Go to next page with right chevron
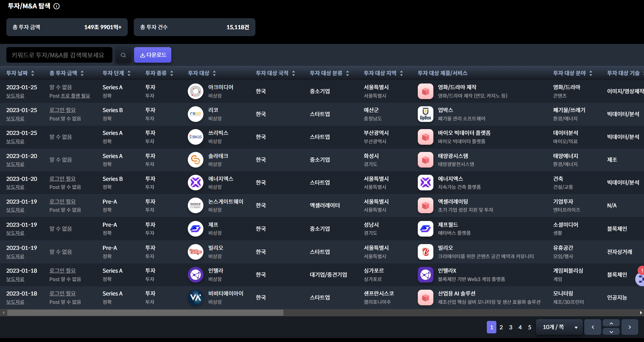The width and height of the screenshot is (644, 342). click(630, 327)
